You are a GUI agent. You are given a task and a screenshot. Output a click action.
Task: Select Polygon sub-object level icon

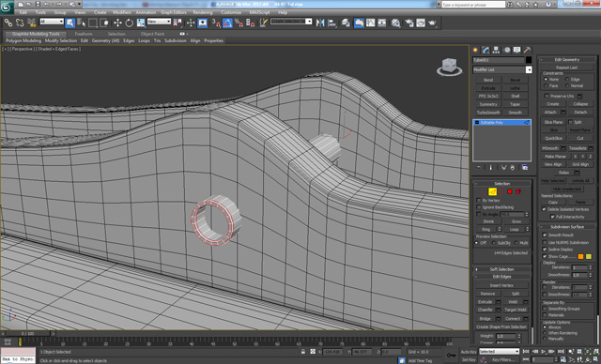pyautogui.click(x=510, y=191)
